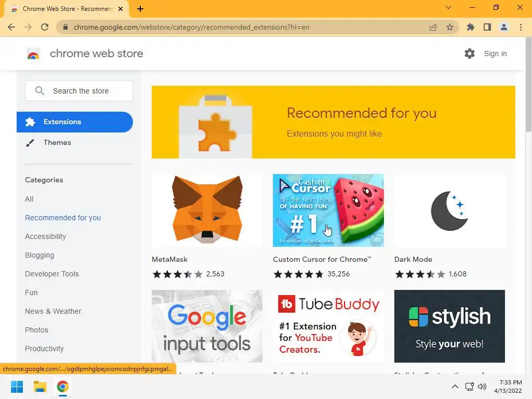This screenshot has width=532, height=399.
Task: Click the chrome web store title
Action: 96,54
